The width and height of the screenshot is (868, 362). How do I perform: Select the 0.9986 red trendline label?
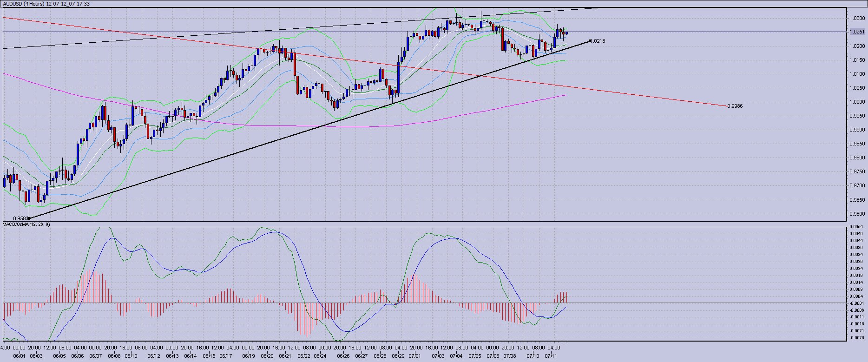tap(735, 106)
